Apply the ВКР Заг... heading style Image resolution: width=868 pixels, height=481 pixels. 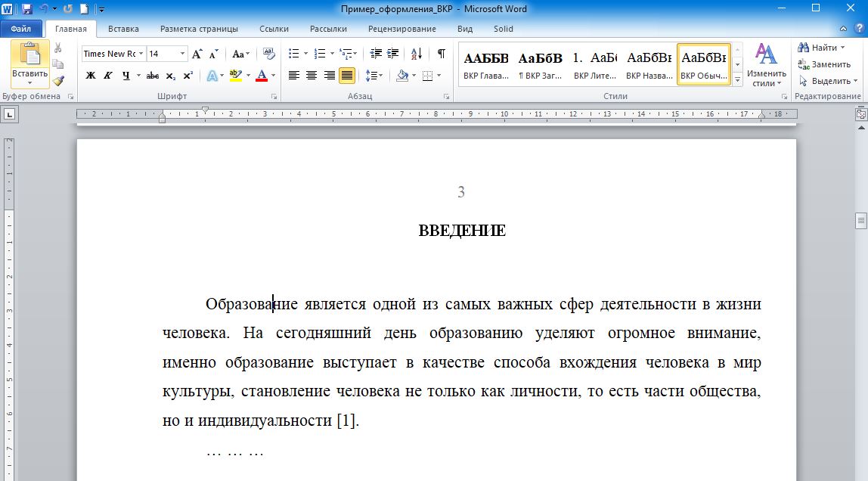tap(541, 65)
